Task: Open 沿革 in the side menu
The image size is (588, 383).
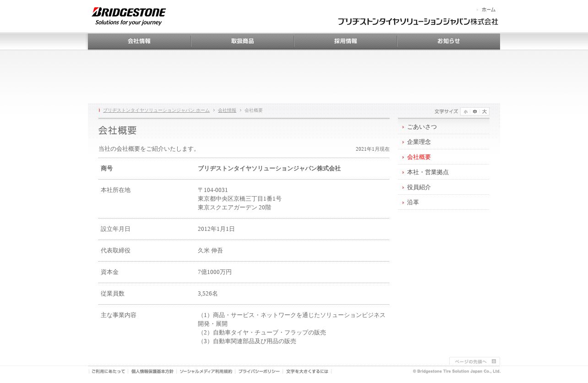Action: tap(443, 202)
